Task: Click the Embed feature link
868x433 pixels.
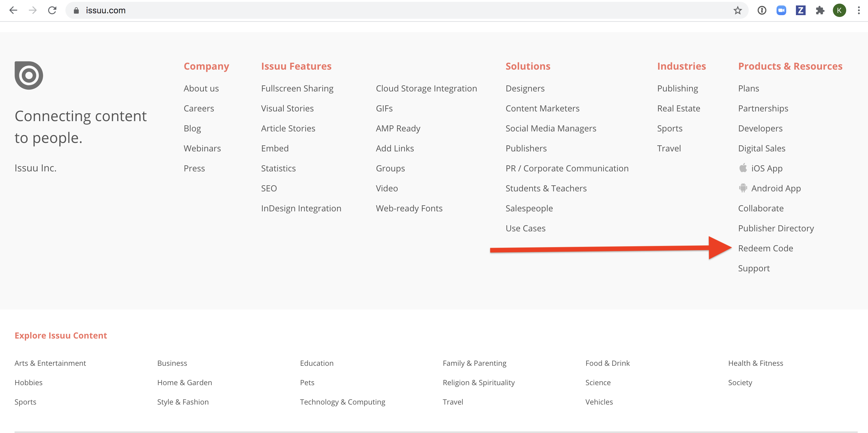Action: [x=275, y=148]
